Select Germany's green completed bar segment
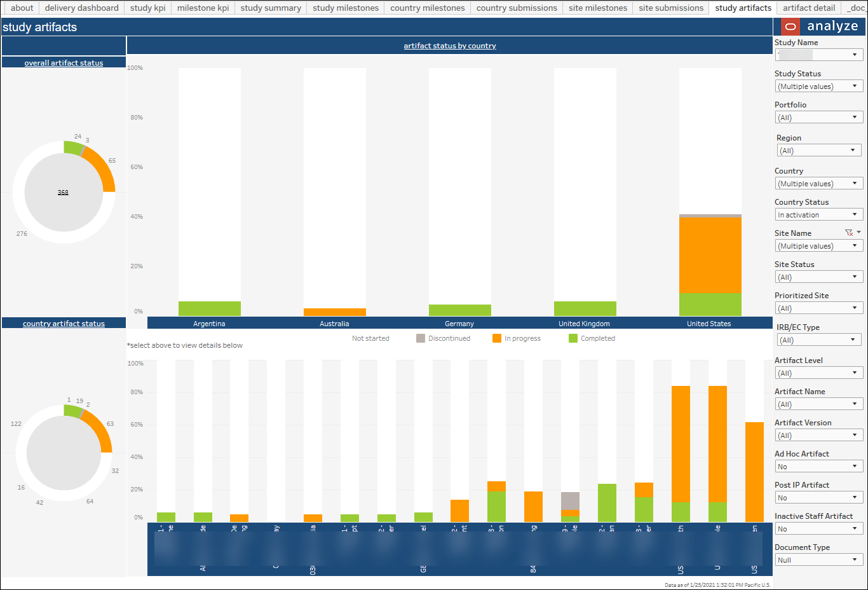868x590 pixels. click(x=460, y=310)
